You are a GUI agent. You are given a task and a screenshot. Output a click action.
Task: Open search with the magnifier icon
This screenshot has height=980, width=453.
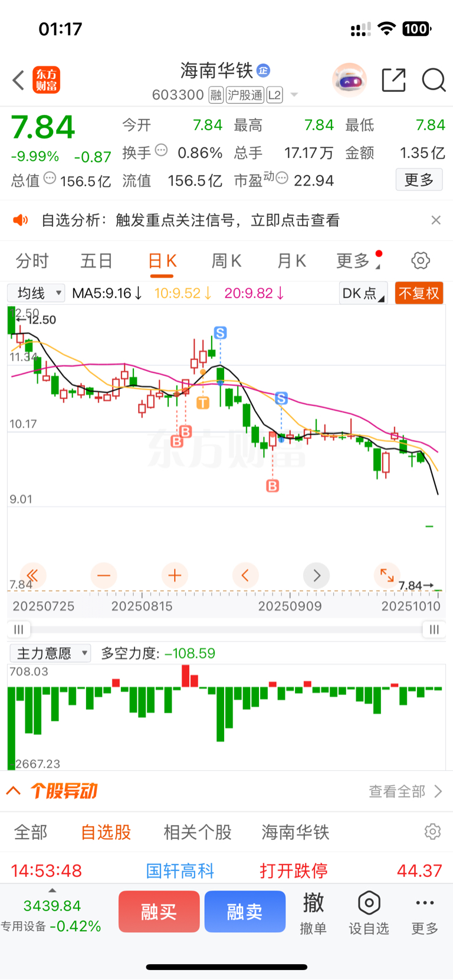click(434, 80)
